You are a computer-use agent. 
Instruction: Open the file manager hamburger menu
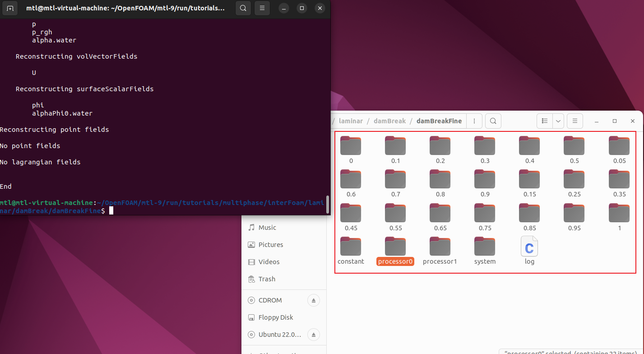click(575, 121)
